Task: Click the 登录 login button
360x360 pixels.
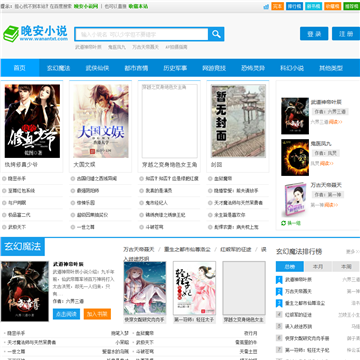Action: pyautogui.click(x=314, y=34)
